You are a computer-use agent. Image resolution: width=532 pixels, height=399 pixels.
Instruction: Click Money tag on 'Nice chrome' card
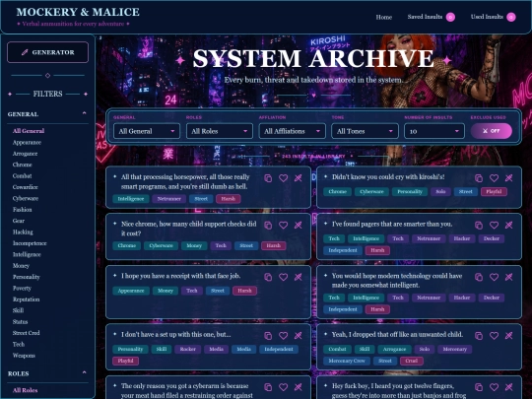[x=194, y=245]
